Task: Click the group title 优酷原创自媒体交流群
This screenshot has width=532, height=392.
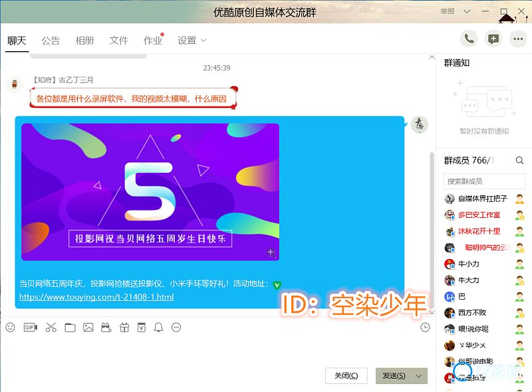Action: 265,12
